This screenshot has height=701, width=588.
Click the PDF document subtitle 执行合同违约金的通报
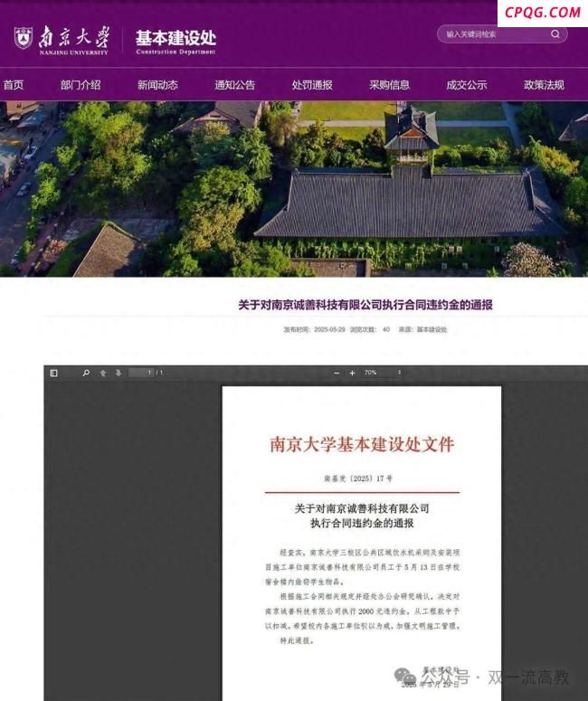point(362,523)
